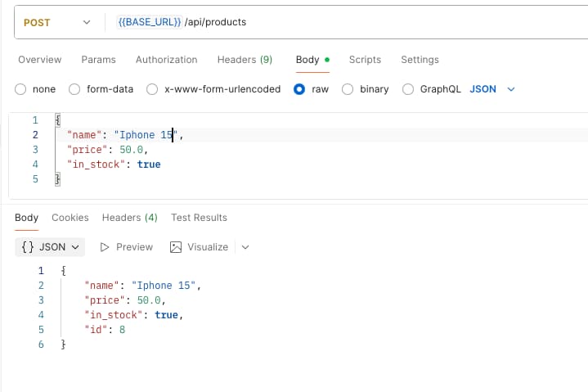Select the binary body option
The width and height of the screenshot is (588, 392).
pos(348,89)
